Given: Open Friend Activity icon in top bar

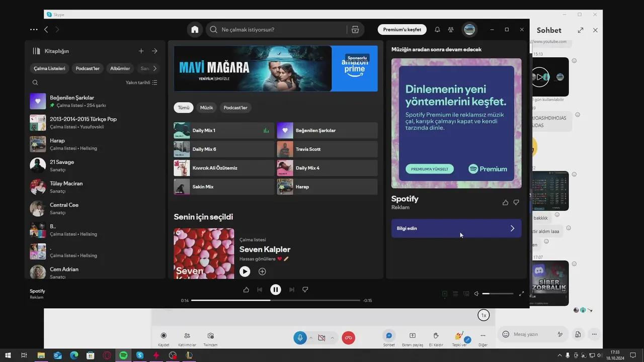Looking at the screenshot, I should 451,30.
